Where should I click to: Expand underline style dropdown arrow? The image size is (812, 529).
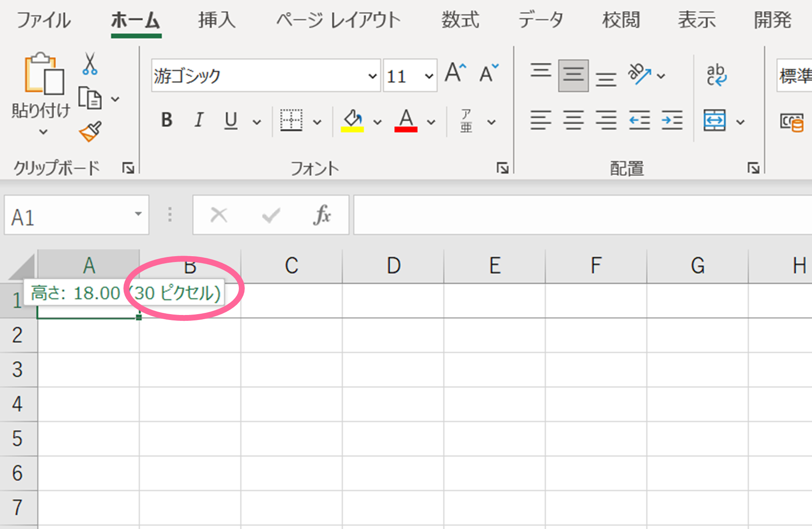tap(257, 122)
